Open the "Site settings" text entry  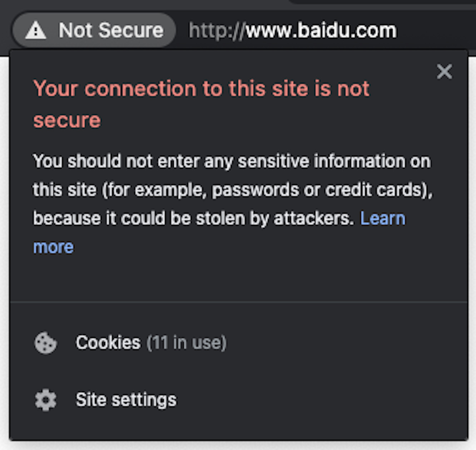click(126, 400)
